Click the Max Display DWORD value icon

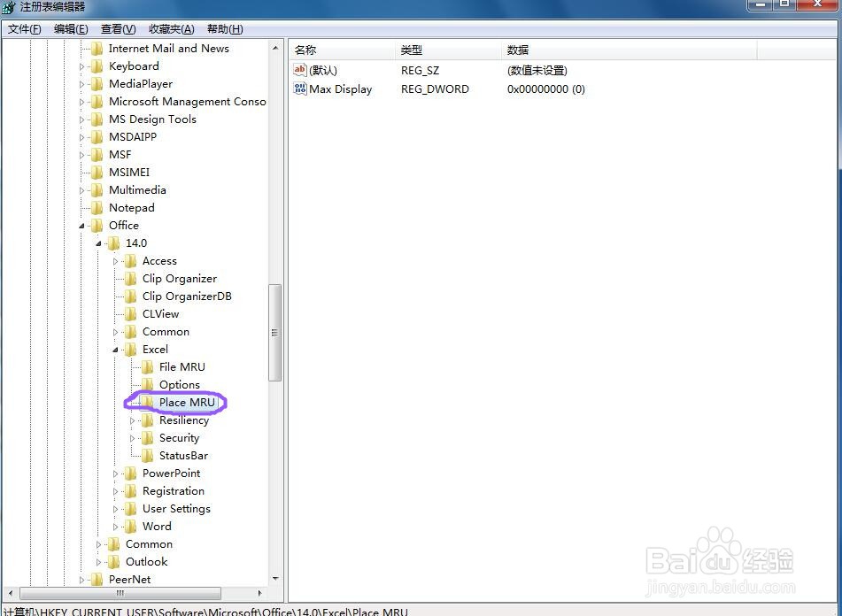coord(299,89)
